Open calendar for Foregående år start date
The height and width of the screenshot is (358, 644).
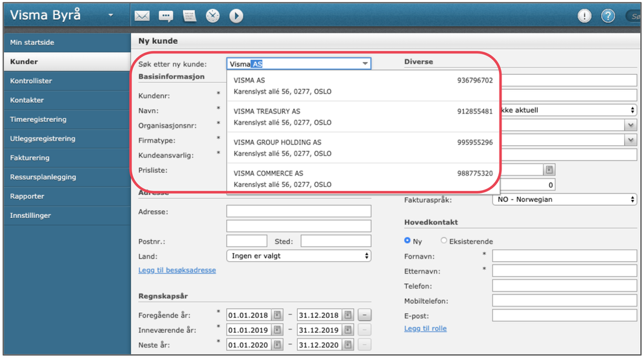[x=278, y=315]
